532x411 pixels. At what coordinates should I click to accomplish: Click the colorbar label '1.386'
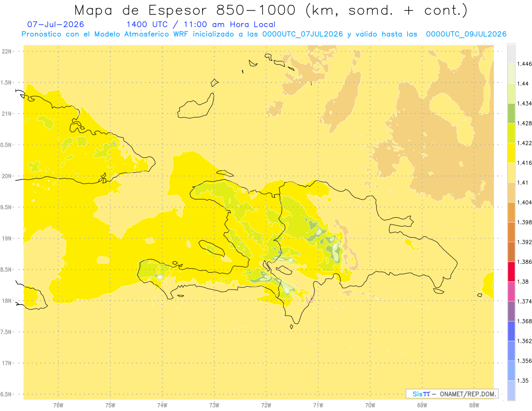coord(524,262)
